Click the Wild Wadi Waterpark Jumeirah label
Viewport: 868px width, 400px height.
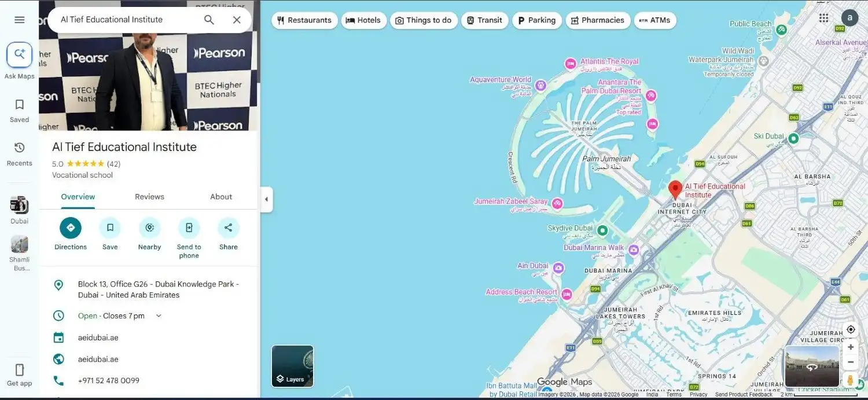tap(722, 56)
